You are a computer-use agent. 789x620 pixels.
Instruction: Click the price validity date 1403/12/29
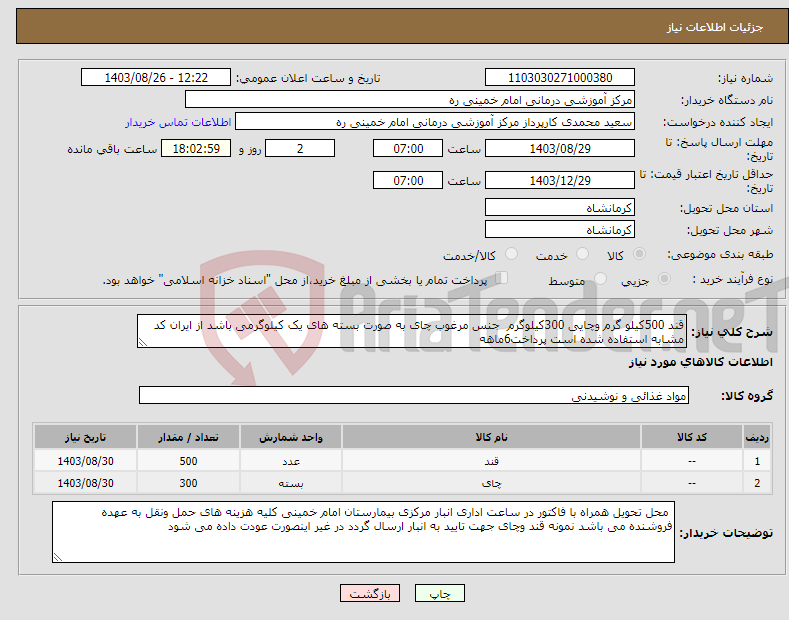[x=560, y=180]
